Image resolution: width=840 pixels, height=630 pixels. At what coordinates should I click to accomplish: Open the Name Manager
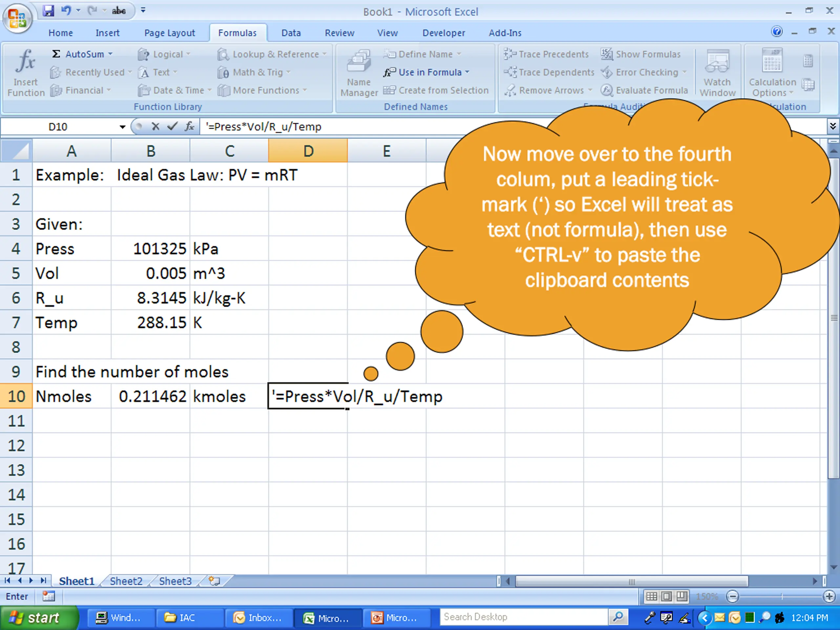point(359,72)
